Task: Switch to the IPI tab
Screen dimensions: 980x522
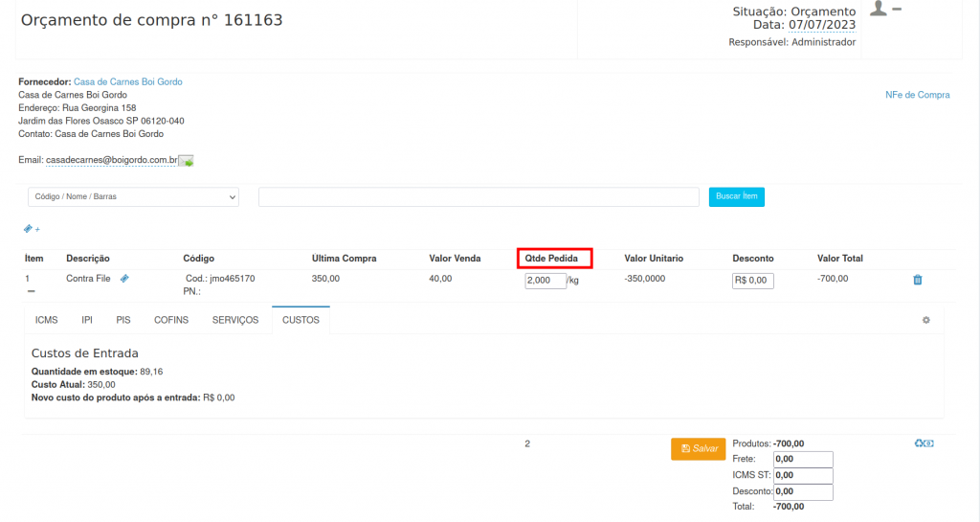Action: coord(87,320)
